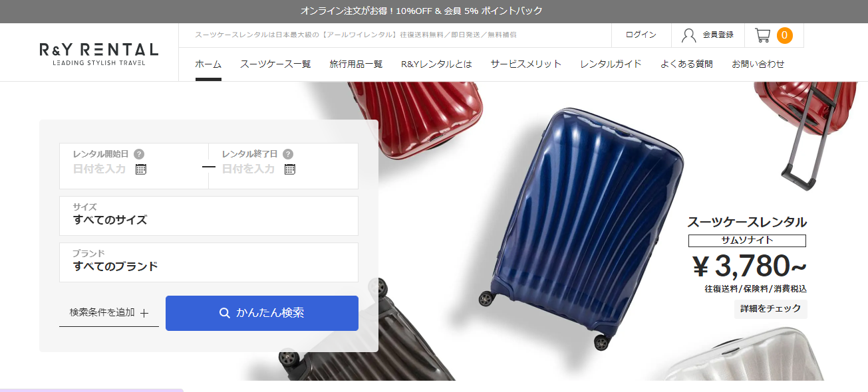Go to the ホーム menu item
Viewport: 868px width, 392px height.
(208, 64)
